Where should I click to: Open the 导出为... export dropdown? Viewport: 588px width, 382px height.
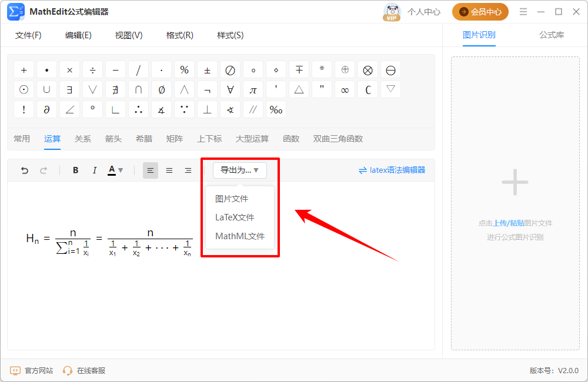coord(240,170)
